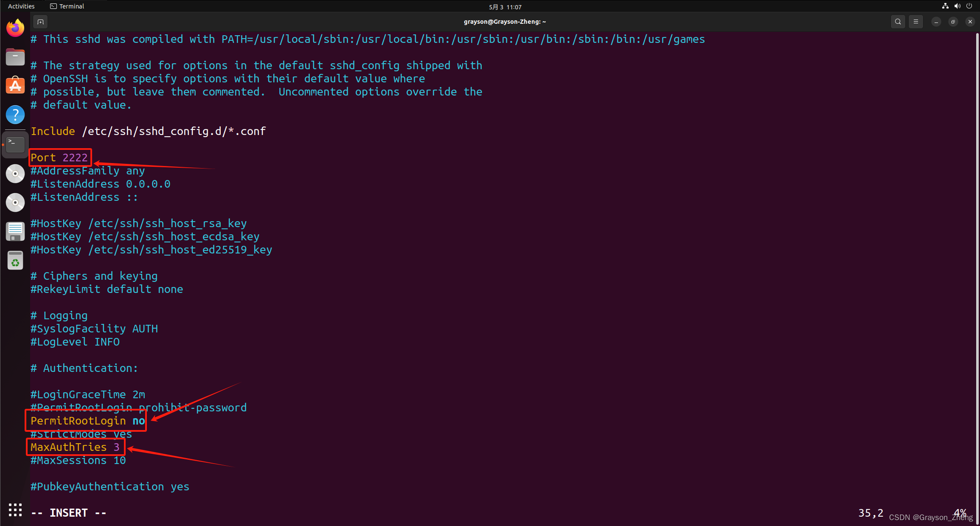Show Applications grid
Screen dimensions: 980x526
point(15,510)
